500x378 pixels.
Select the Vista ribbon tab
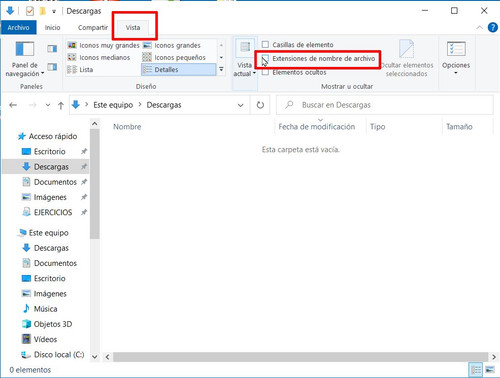click(133, 28)
